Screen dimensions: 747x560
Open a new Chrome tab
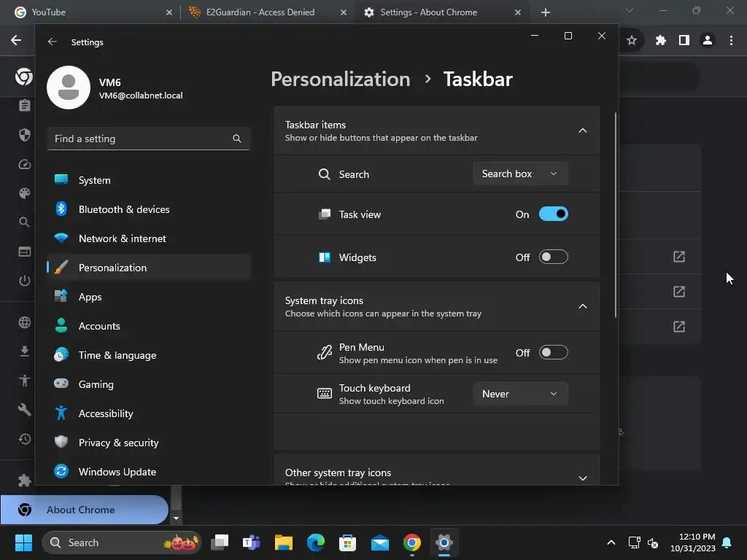546,12
